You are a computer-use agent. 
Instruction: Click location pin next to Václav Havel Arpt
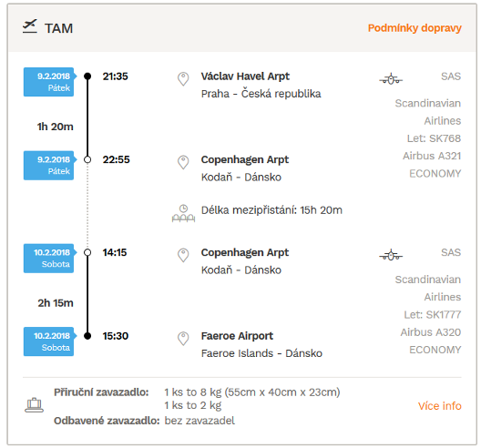183,79
